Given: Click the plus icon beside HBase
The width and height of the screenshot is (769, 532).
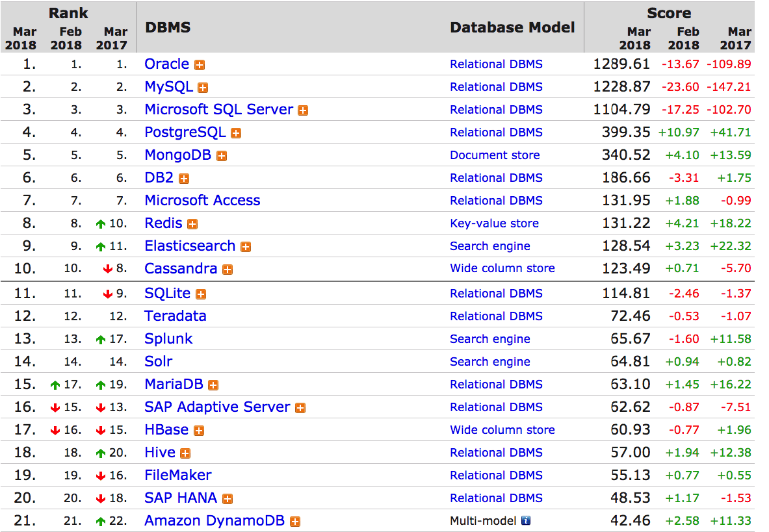Looking at the screenshot, I should (x=199, y=431).
